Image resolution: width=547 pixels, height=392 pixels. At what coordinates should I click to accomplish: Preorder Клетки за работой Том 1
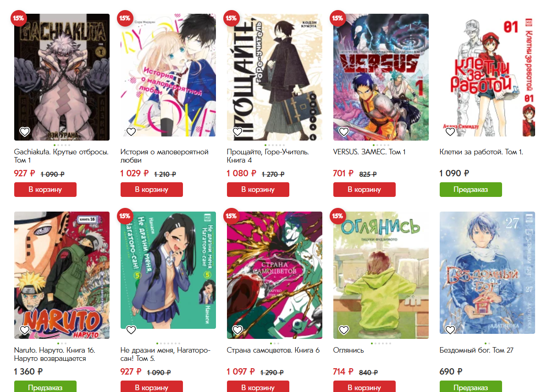pyautogui.click(x=470, y=190)
